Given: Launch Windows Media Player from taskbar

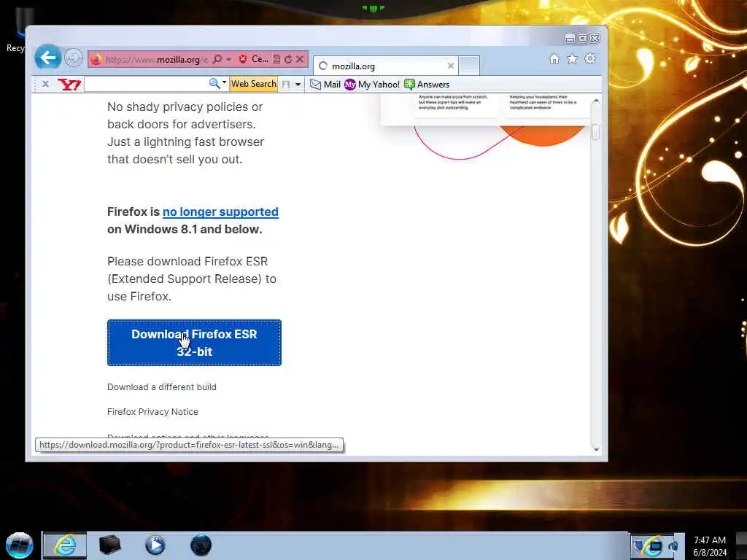Looking at the screenshot, I should pos(155,545).
